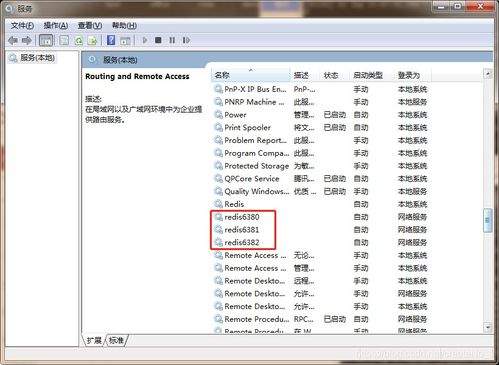
Task: Click the Export list toolbar icon
Action: [x=92, y=40]
